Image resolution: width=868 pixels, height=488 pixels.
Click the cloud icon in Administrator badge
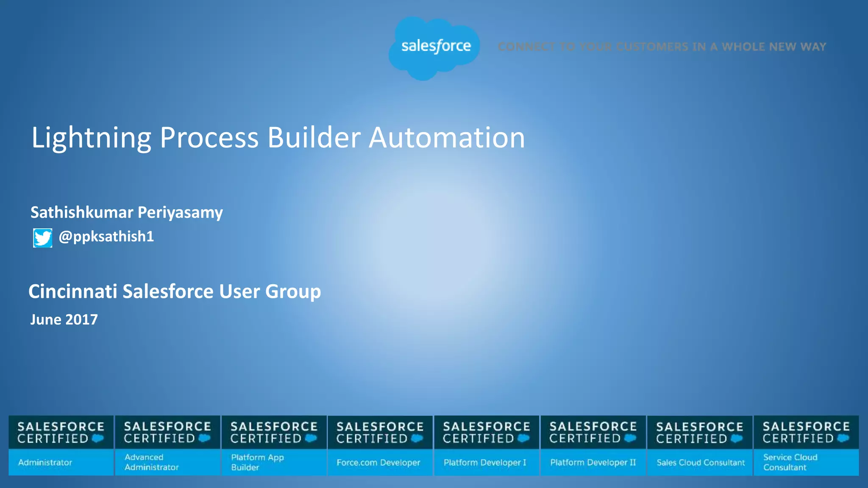(98, 438)
